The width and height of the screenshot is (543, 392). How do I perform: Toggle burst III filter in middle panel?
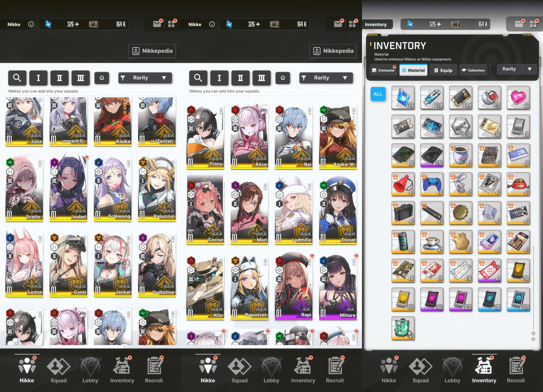pos(262,78)
